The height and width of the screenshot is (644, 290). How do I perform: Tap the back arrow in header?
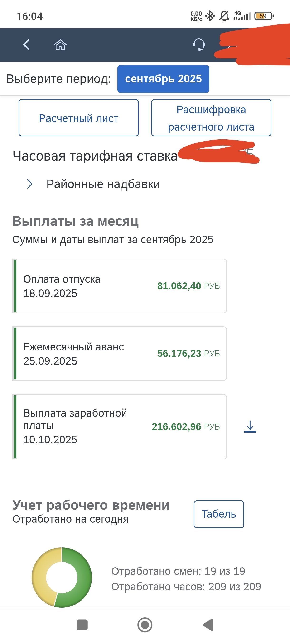(27, 45)
